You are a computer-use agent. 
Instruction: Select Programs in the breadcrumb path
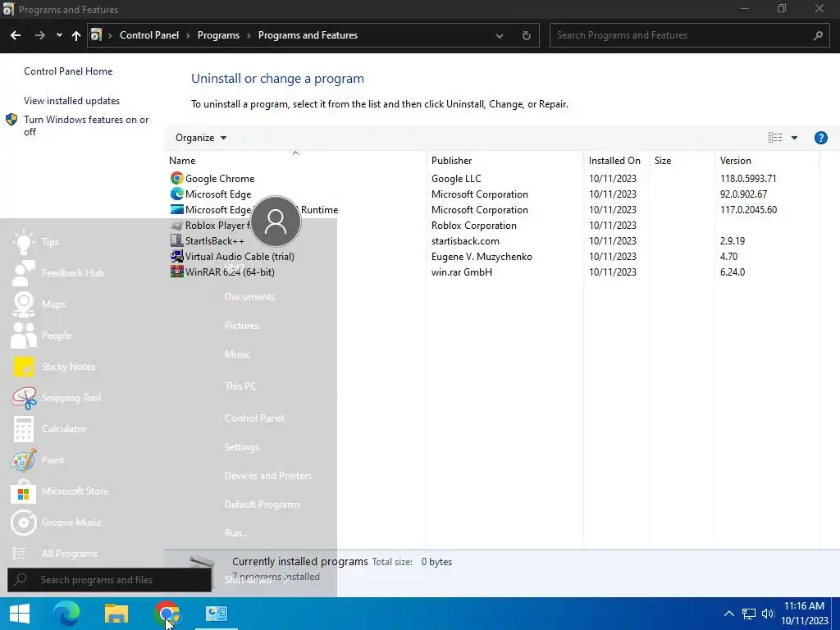pos(218,35)
